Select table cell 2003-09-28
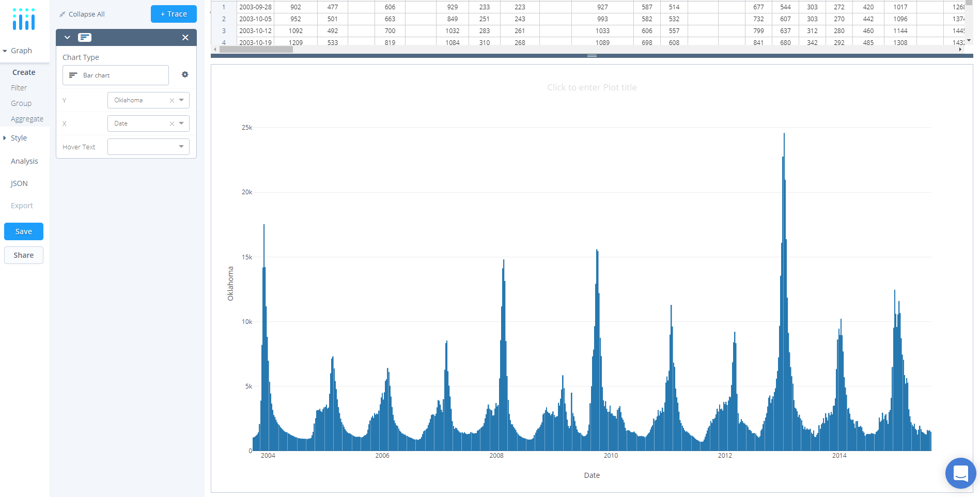 (255, 7)
